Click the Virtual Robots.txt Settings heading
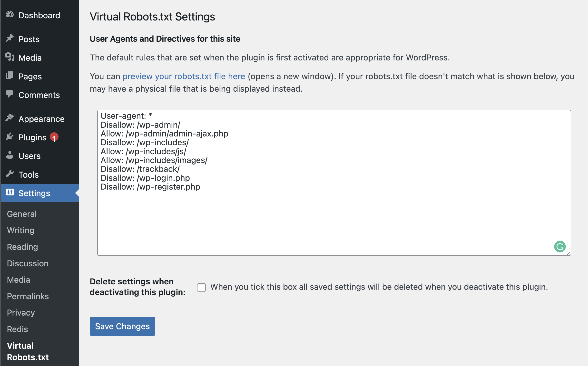 (x=152, y=17)
